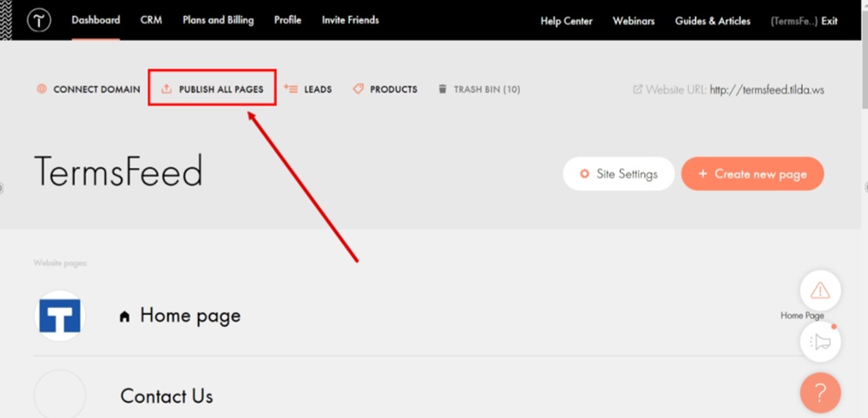Viewport: 868px width, 418px height.
Task: Click the question mark help button
Action: 820,393
